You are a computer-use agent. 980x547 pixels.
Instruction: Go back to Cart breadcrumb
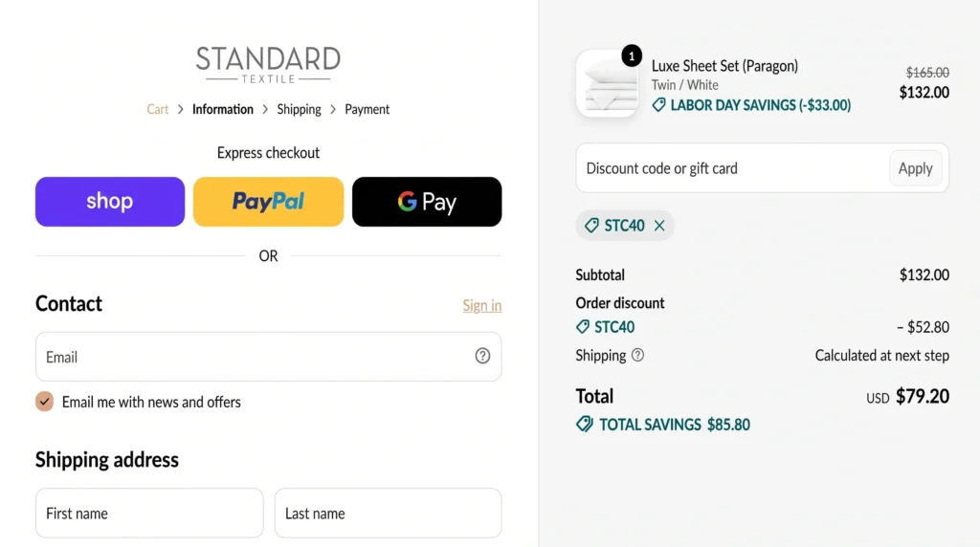(158, 109)
